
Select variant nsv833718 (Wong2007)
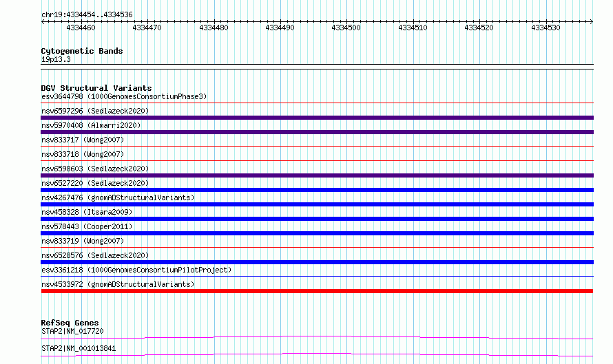[x=83, y=154]
